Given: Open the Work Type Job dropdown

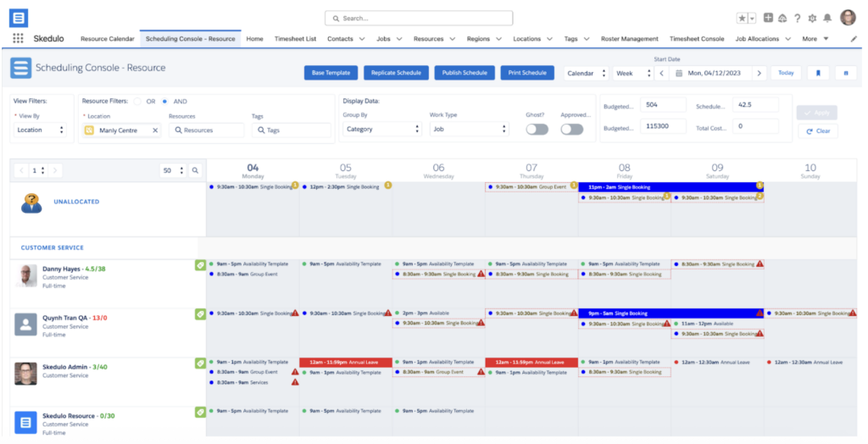Looking at the screenshot, I should (x=469, y=129).
